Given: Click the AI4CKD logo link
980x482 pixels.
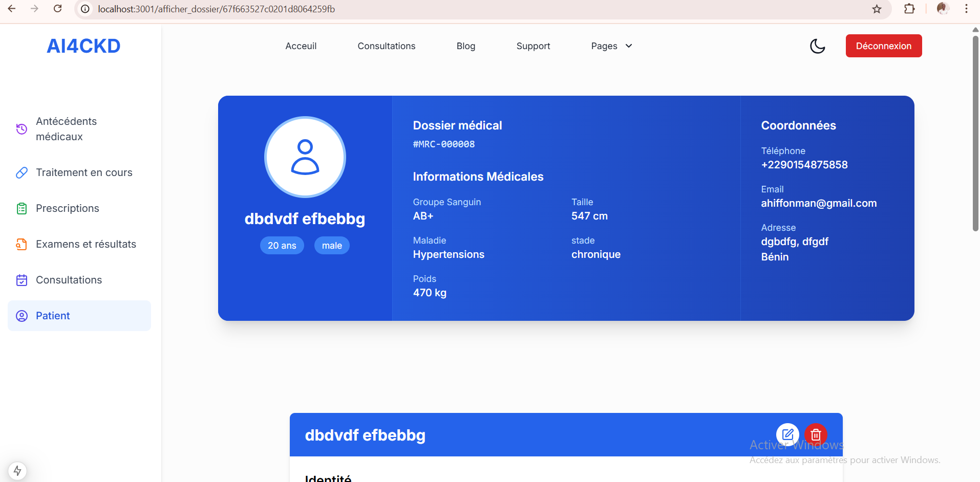Looking at the screenshot, I should pos(83,46).
